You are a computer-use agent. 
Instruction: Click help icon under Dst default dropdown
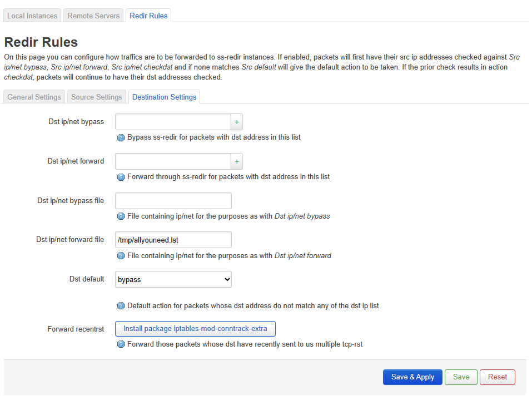tap(121, 306)
